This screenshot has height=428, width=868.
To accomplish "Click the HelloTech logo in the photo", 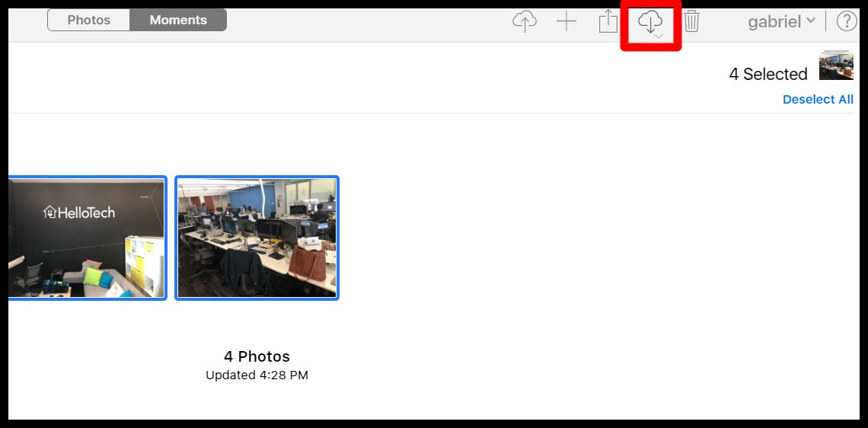I will click(x=79, y=212).
